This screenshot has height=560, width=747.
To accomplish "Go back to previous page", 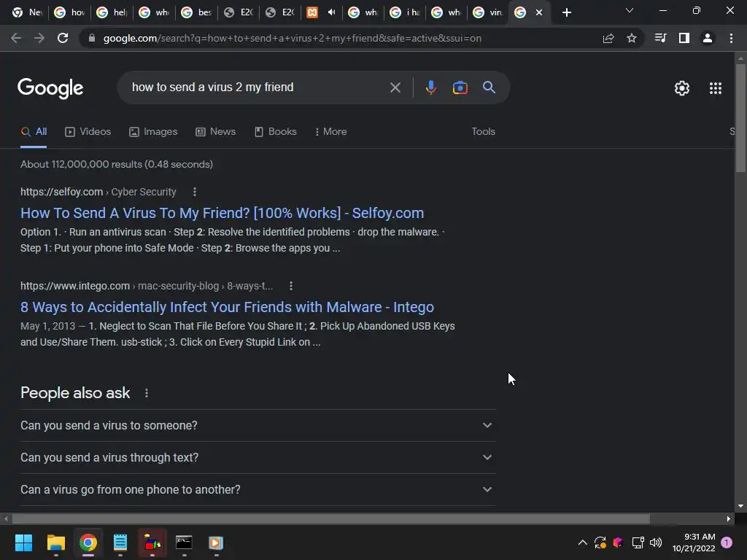I will click(16, 38).
